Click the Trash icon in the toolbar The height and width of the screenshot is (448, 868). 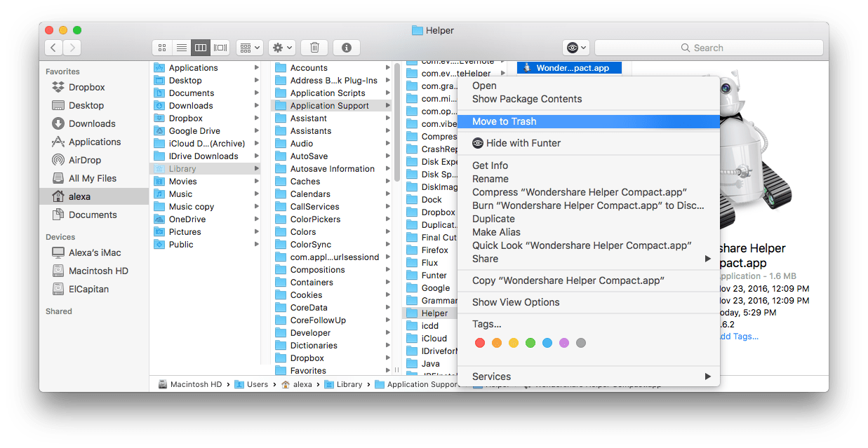(314, 47)
